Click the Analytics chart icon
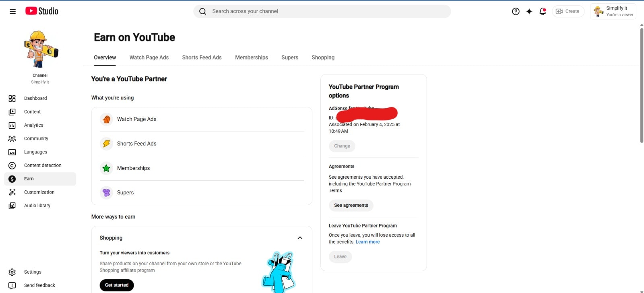The image size is (644, 293). tap(12, 126)
